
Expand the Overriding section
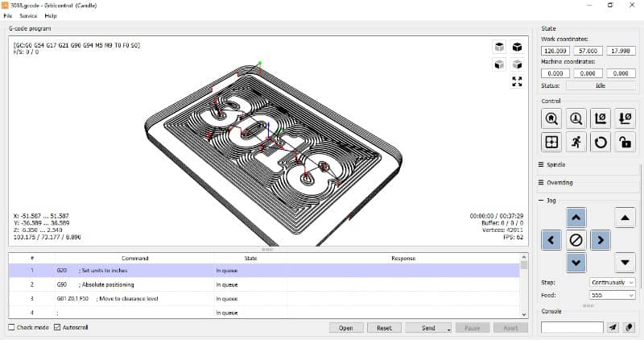[559, 183]
